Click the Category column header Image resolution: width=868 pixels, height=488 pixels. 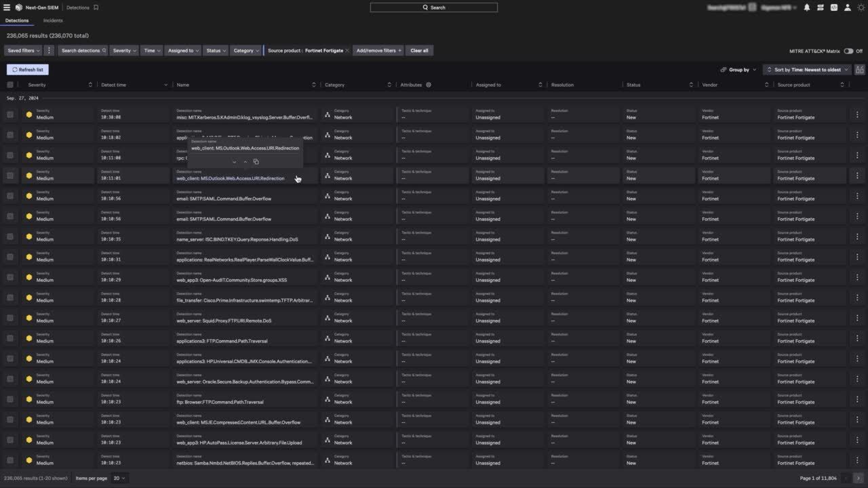(x=334, y=85)
